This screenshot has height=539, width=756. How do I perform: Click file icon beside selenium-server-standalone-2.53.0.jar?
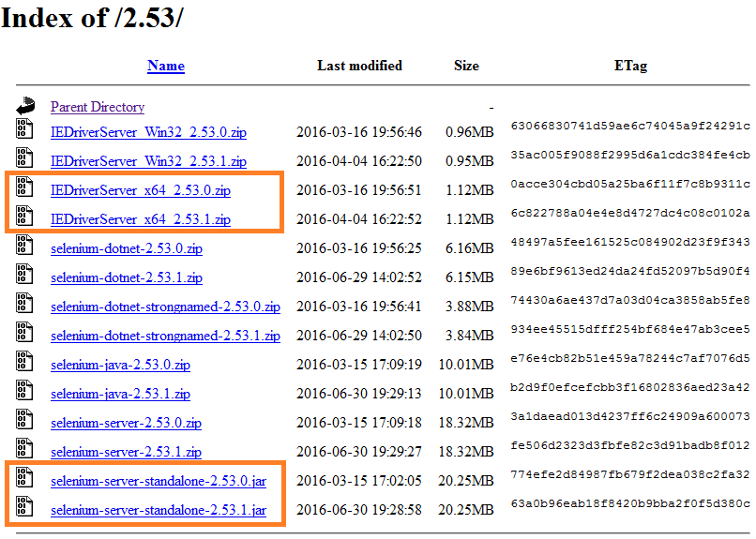click(24, 477)
